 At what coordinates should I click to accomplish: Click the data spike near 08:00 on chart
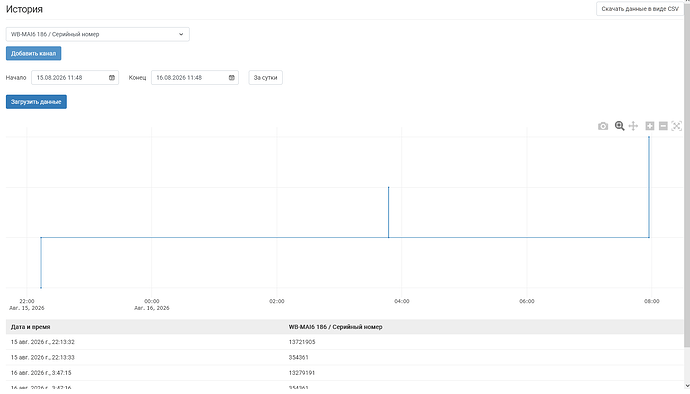(649, 187)
